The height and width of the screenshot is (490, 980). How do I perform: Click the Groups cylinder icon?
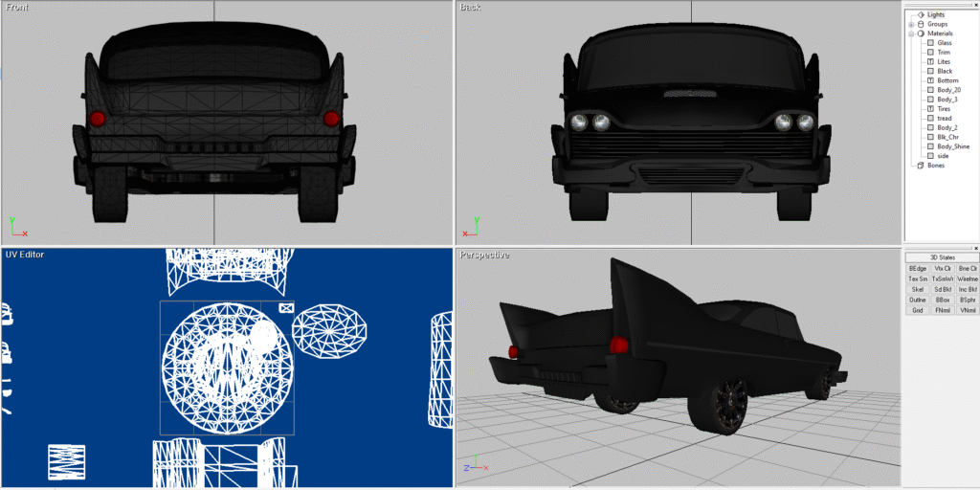(921, 24)
